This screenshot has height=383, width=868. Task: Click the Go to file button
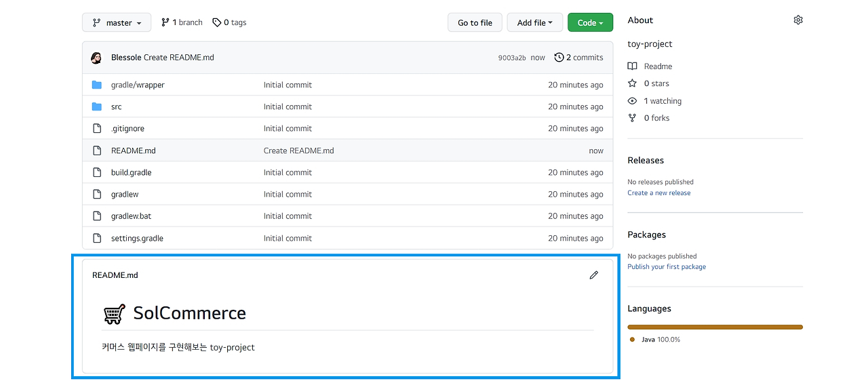(x=475, y=22)
